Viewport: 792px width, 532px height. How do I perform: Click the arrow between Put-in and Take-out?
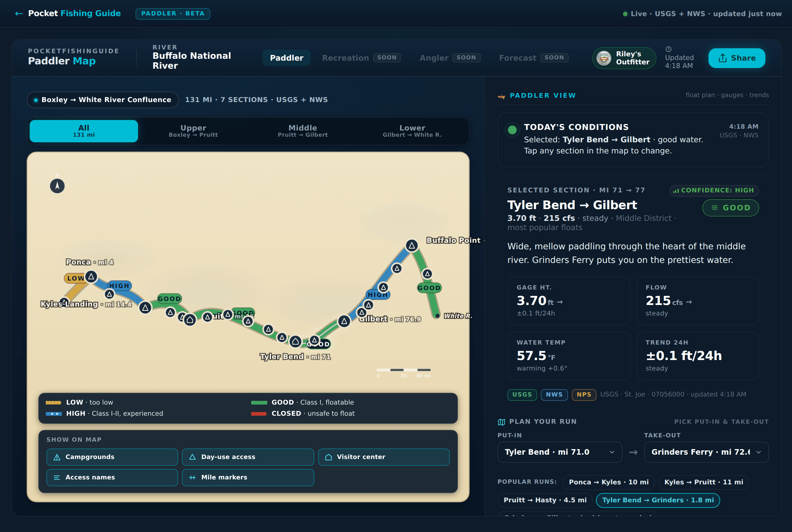[x=633, y=452]
